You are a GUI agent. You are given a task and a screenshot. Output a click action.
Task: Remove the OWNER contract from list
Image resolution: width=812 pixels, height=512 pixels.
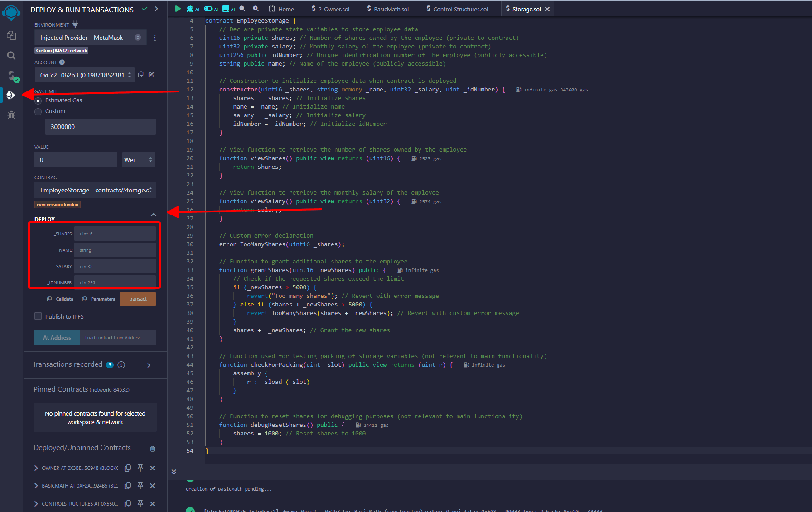click(x=153, y=468)
